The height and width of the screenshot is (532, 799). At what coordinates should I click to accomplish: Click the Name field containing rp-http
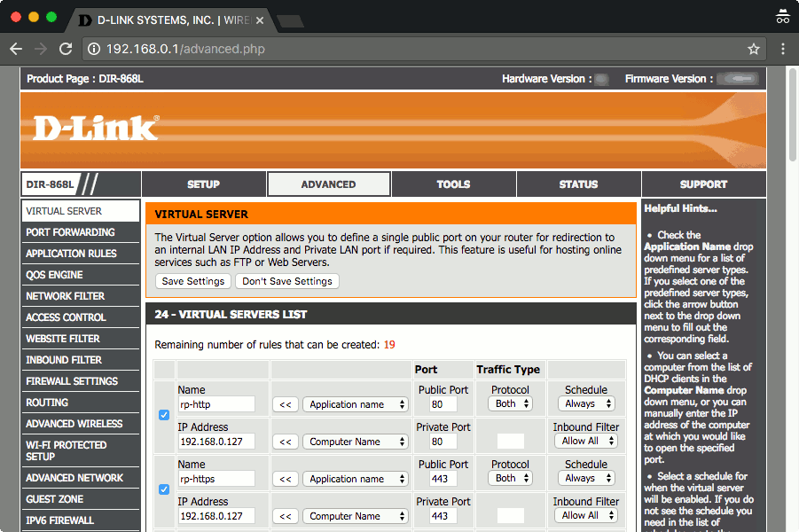216,404
